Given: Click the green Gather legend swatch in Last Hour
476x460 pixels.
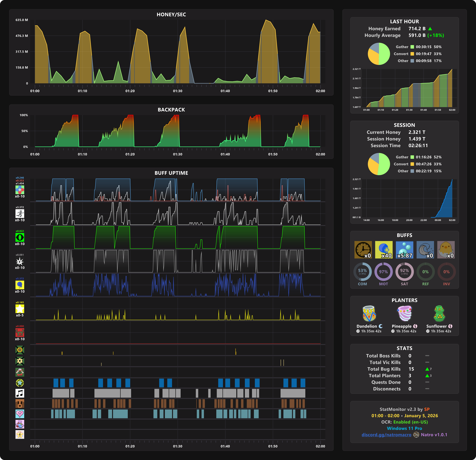Looking at the screenshot, I should pyautogui.click(x=412, y=47).
